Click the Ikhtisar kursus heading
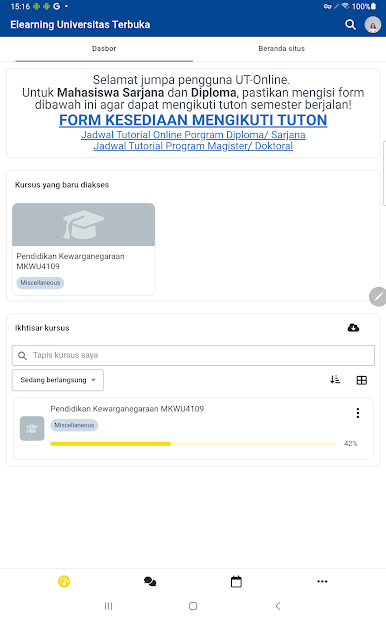This screenshot has height=618, width=386. [x=42, y=328]
